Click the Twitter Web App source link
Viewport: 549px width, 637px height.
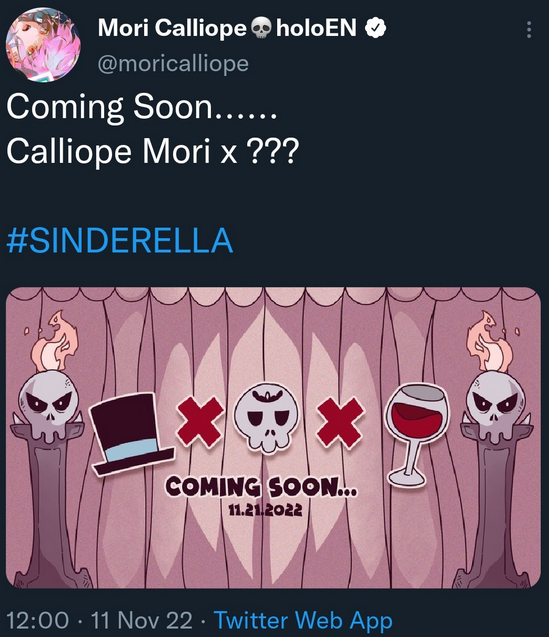point(303,620)
